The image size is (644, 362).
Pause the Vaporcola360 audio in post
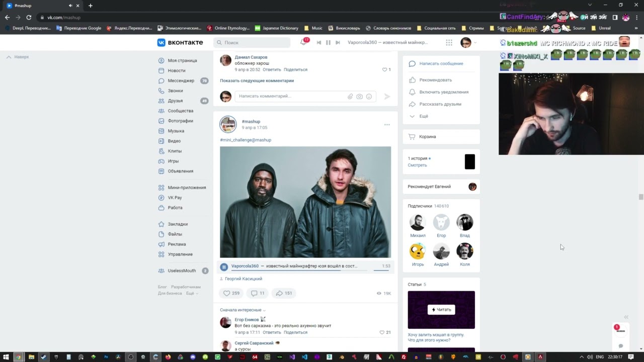click(224, 267)
